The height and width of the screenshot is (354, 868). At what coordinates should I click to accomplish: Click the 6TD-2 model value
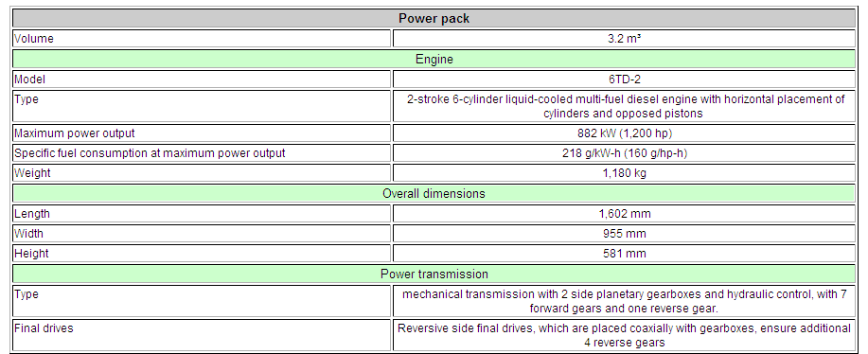(x=625, y=80)
